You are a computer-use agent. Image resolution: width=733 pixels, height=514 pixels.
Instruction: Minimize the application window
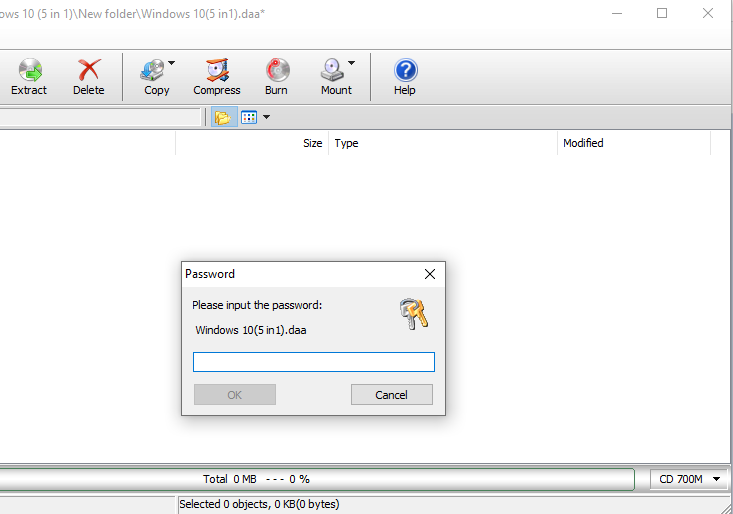tap(617, 14)
